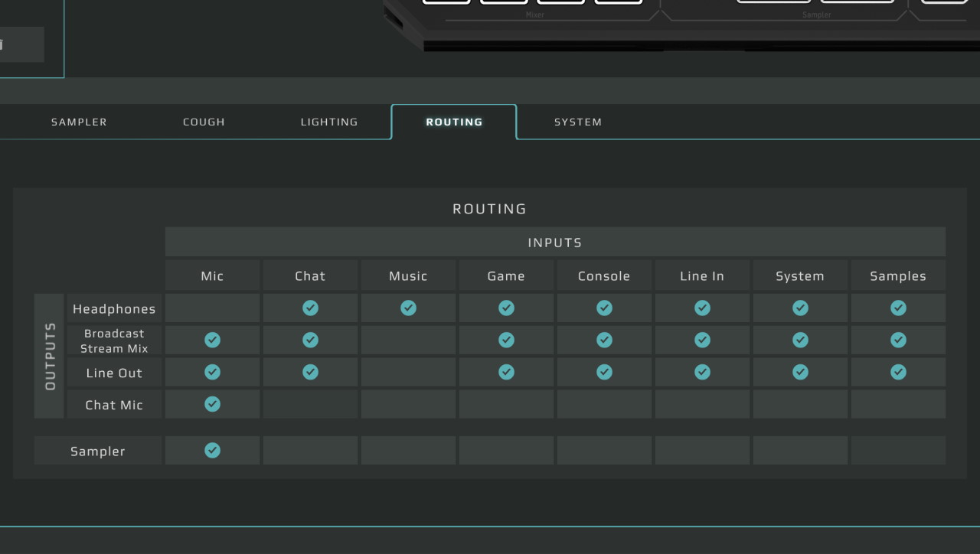This screenshot has height=554, width=980.
Task: Click the Console input column header
Action: click(x=604, y=275)
